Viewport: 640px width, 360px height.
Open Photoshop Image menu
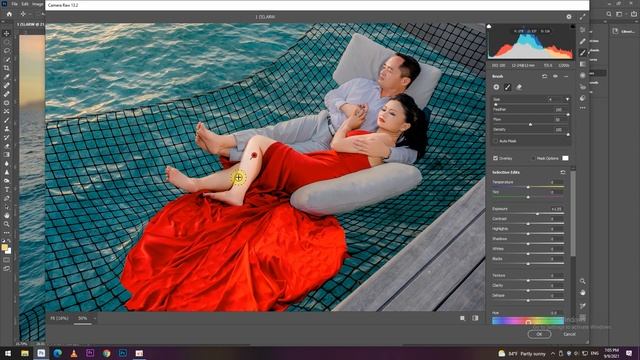pos(38,4)
